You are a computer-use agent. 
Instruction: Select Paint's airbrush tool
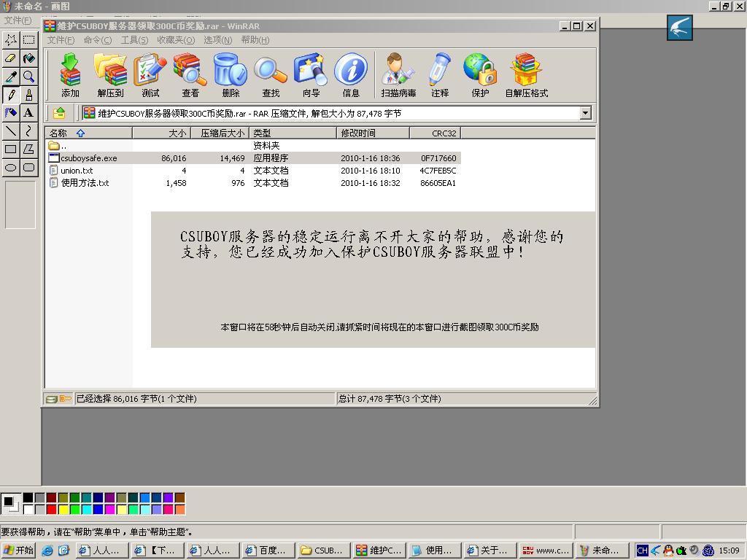click(11, 112)
